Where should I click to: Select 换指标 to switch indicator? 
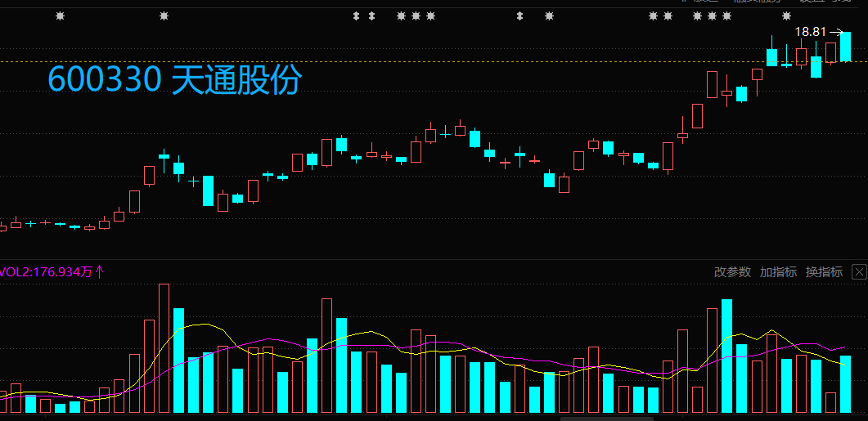825,271
